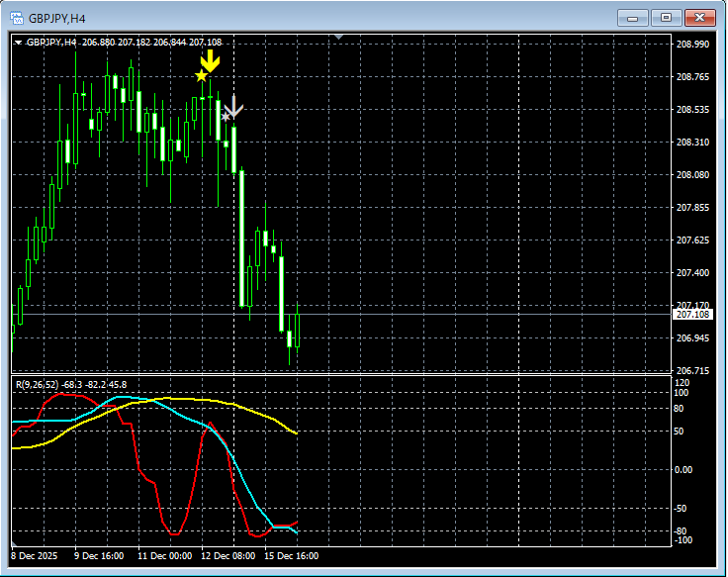Click the 207.625 price scale value

point(692,240)
